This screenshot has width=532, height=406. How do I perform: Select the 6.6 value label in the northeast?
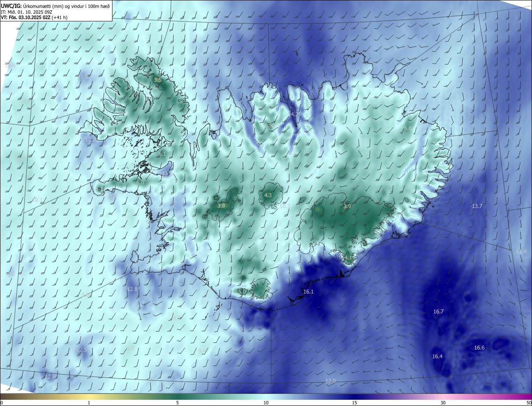coord(407,128)
